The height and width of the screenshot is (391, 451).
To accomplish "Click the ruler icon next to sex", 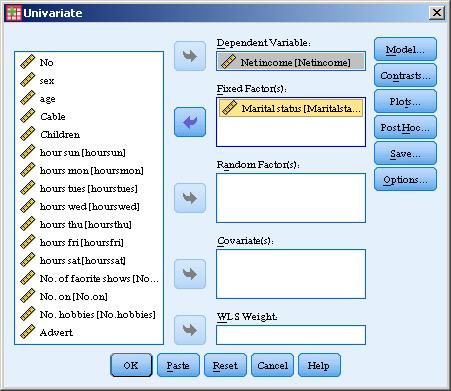I will click(x=27, y=80).
